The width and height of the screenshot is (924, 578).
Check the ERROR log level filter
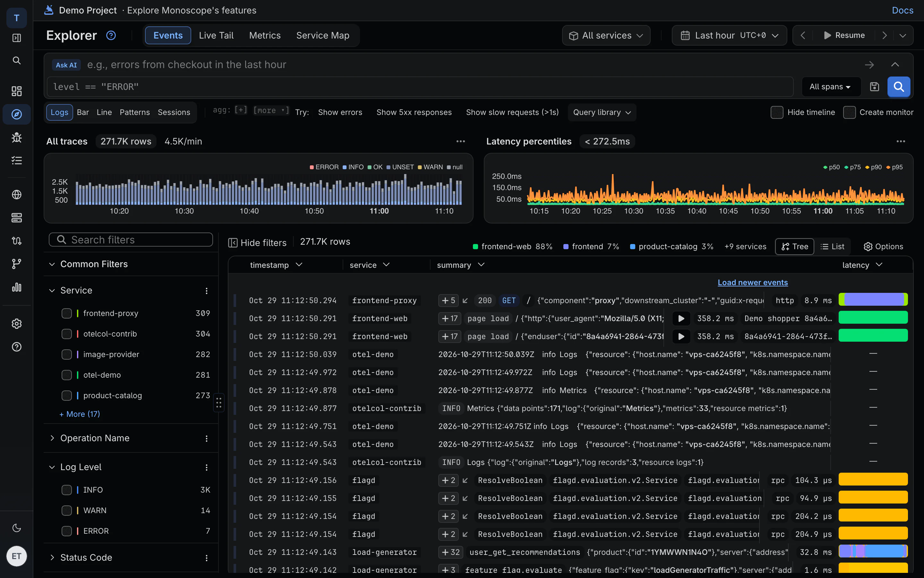click(66, 531)
